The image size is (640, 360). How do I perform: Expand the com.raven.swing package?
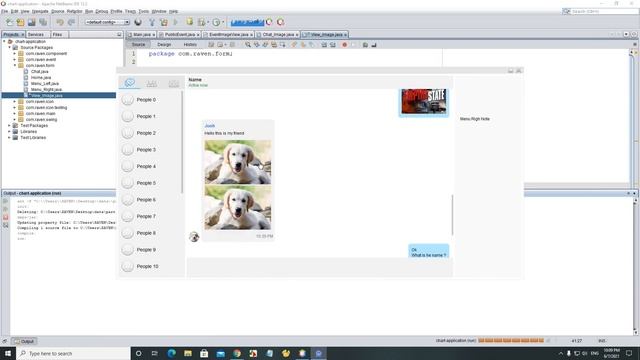pos(15,120)
